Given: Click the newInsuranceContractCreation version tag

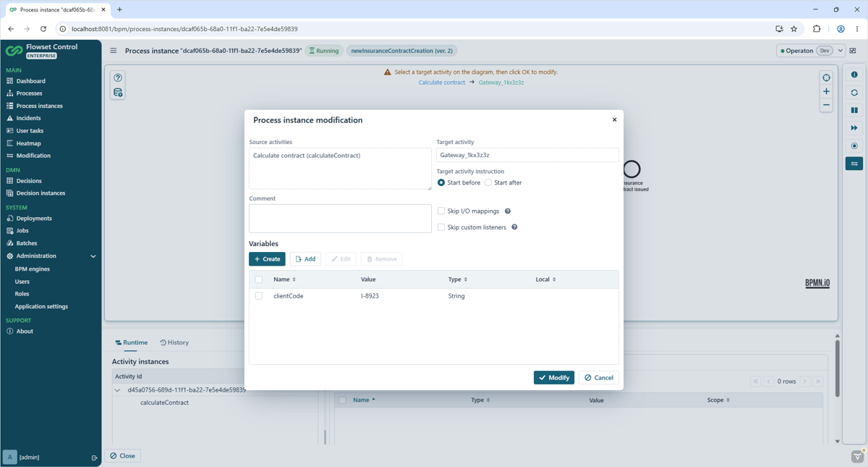Looking at the screenshot, I should [402, 51].
